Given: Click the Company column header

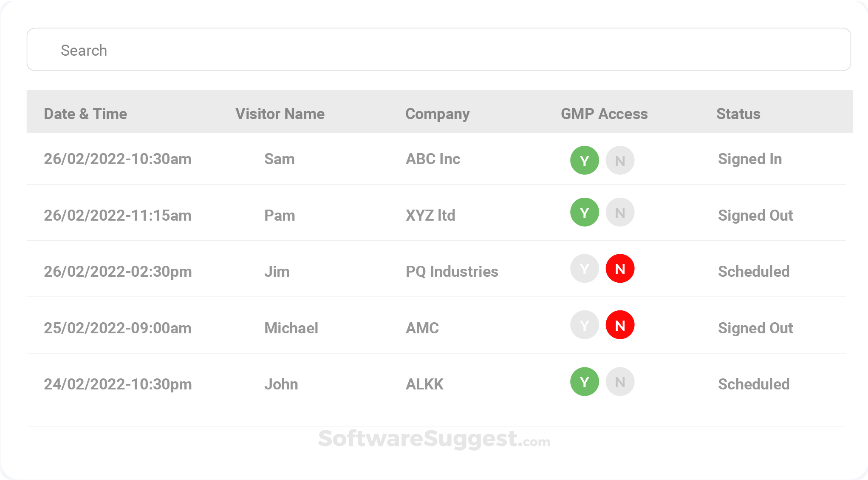Looking at the screenshot, I should (437, 114).
